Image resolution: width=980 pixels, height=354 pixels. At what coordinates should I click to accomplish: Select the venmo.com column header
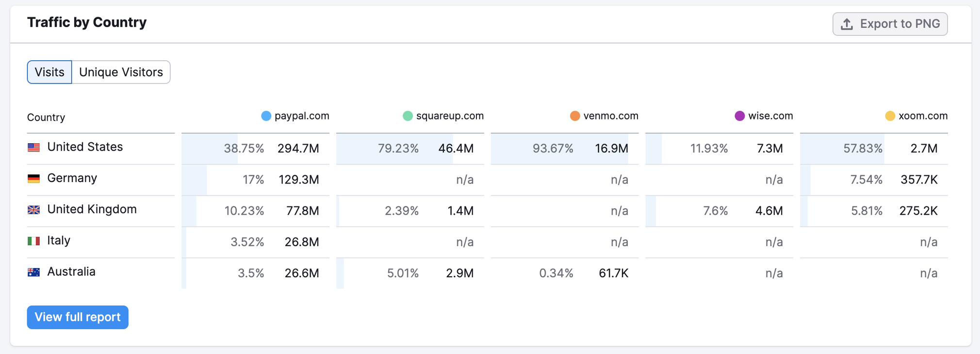pos(604,116)
